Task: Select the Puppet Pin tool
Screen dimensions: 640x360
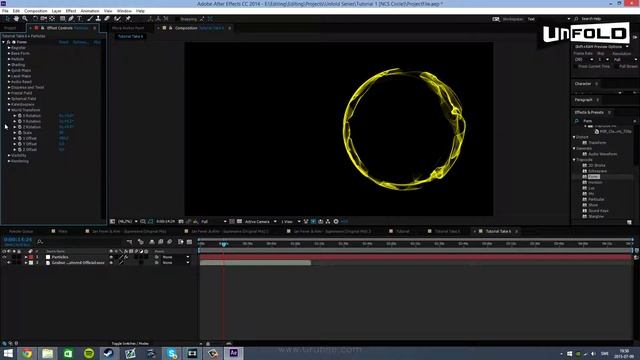Action: [x=128, y=19]
